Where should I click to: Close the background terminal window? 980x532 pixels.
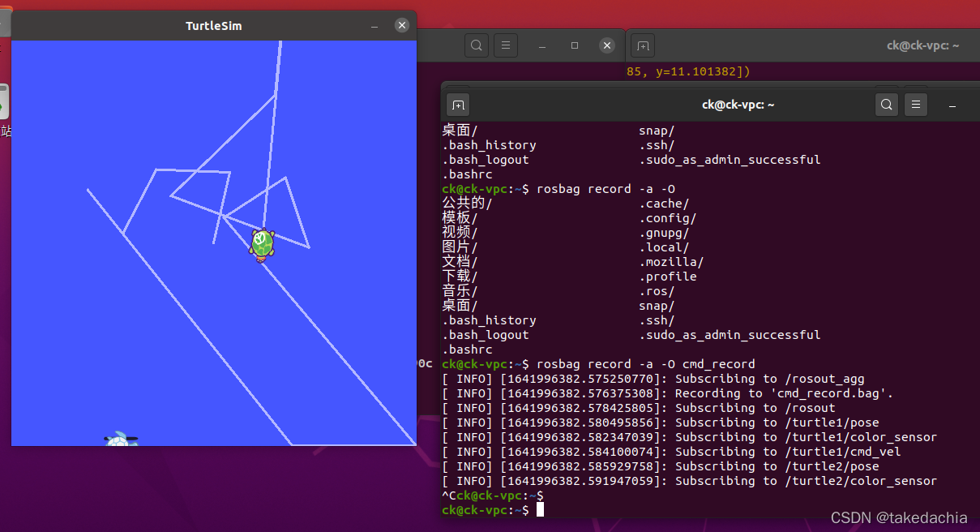click(607, 45)
